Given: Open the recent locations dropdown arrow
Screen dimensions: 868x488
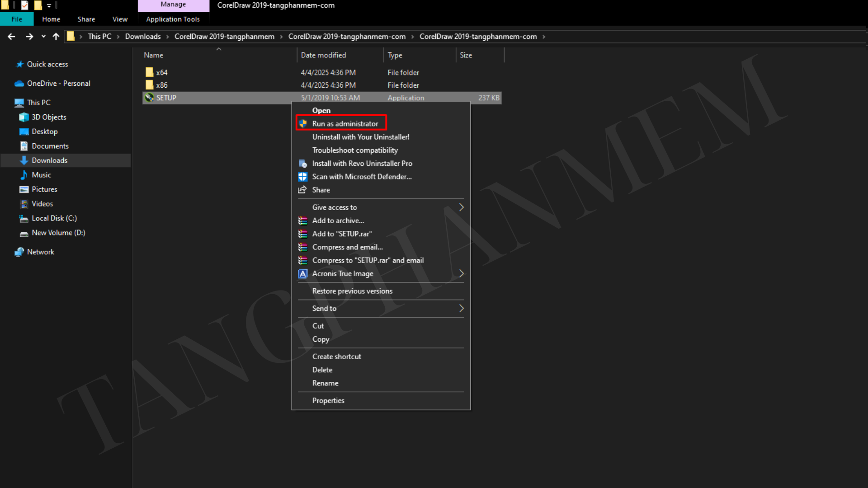Looking at the screenshot, I should [x=43, y=37].
